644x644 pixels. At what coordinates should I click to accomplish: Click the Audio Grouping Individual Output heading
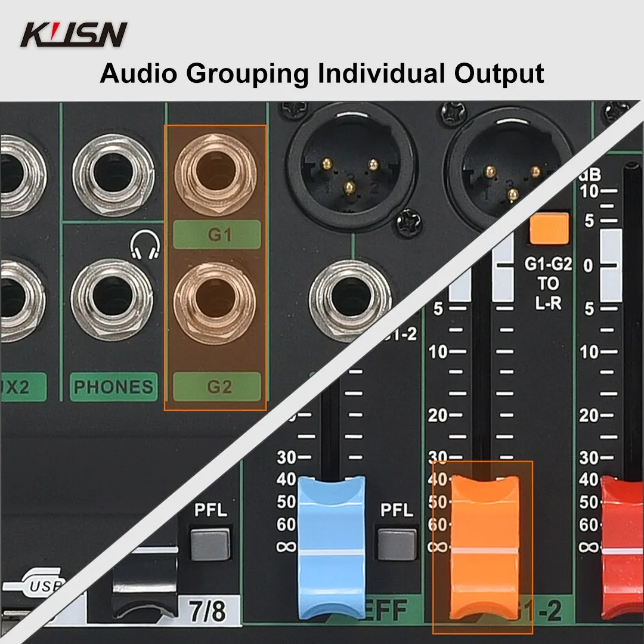322,73
